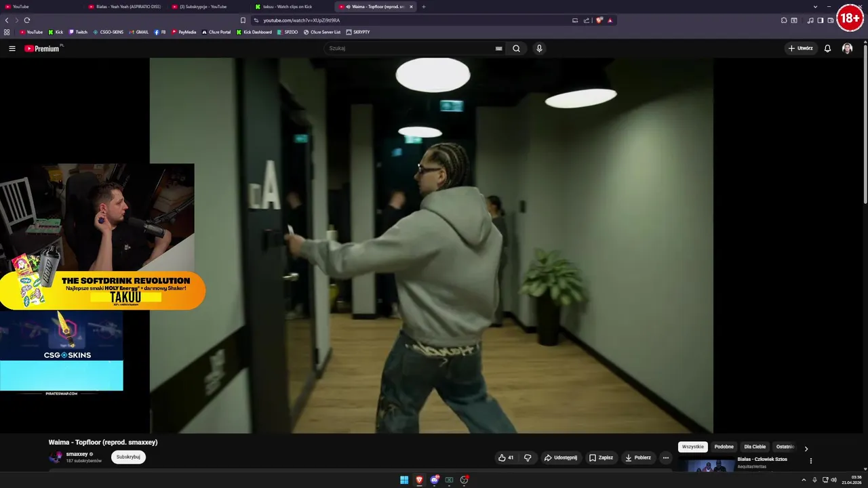Screen dimensions: 868x488
Task: Open the browser music note icon
Action: [810, 20]
